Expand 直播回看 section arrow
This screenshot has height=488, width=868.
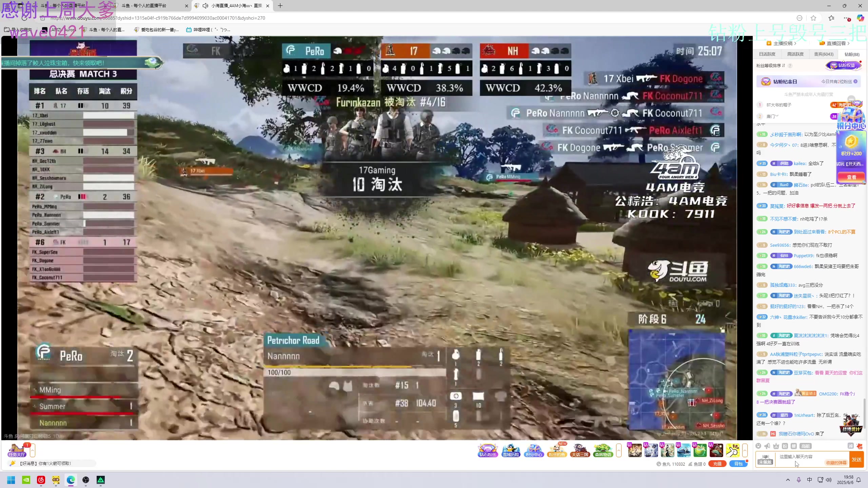848,43
